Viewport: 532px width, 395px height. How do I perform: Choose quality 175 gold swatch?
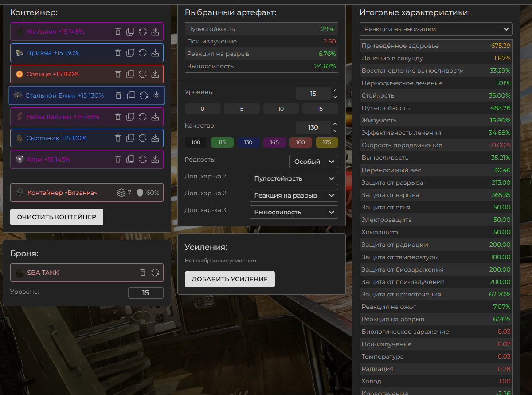tap(327, 142)
